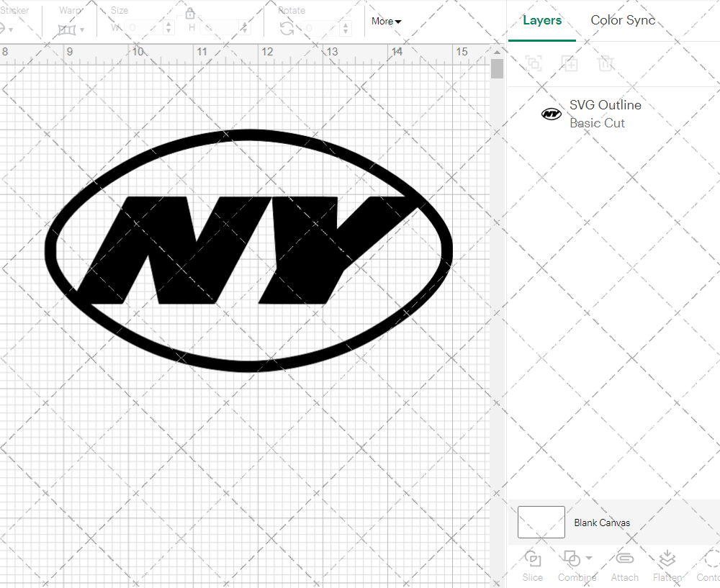Click the Combine tool
This screenshot has height=588, width=720.
(x=577, y=566)
